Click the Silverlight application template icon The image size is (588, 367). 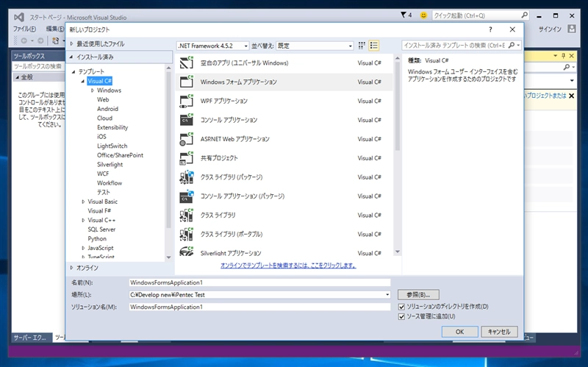pos(187,252)
